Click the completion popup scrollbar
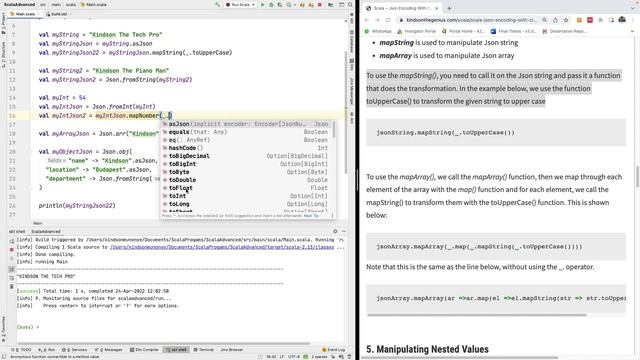The image size is (640, 360). 334,129
